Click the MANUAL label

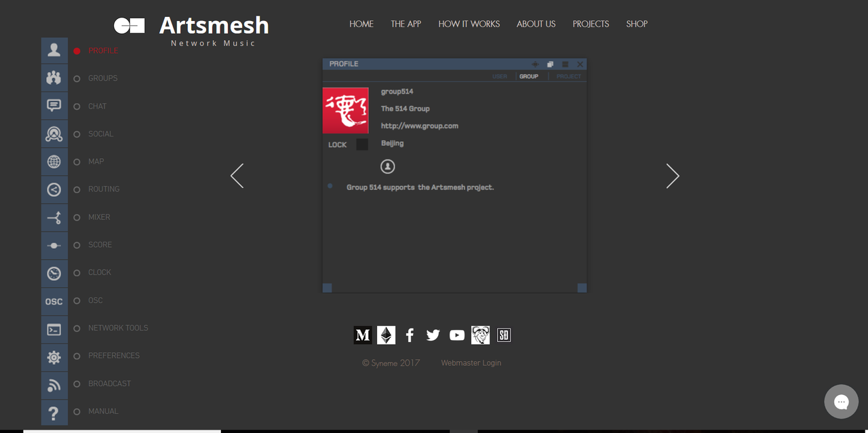pos(103,411)
